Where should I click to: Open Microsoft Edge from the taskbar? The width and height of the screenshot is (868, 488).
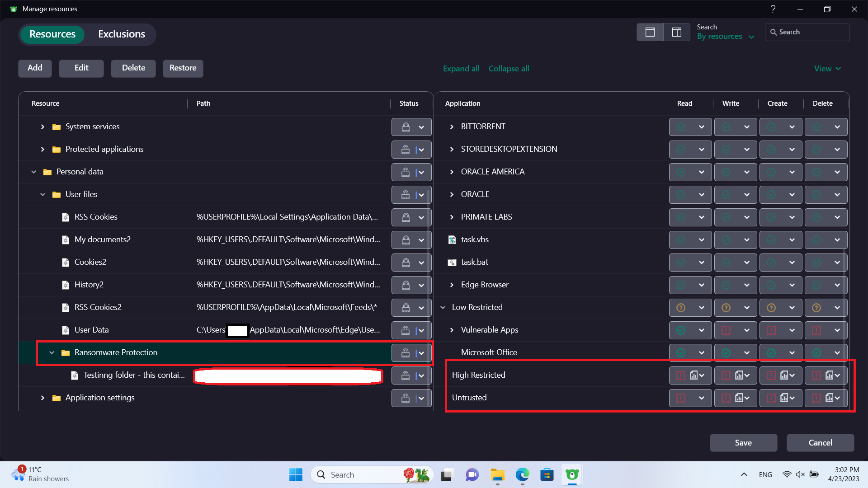click(x=522, y=475)
